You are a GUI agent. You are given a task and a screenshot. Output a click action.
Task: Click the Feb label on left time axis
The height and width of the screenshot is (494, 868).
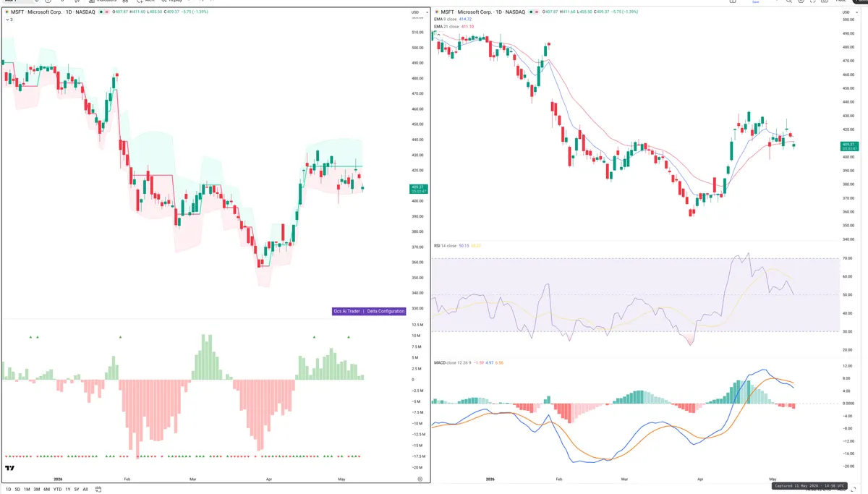click(128, 479)
